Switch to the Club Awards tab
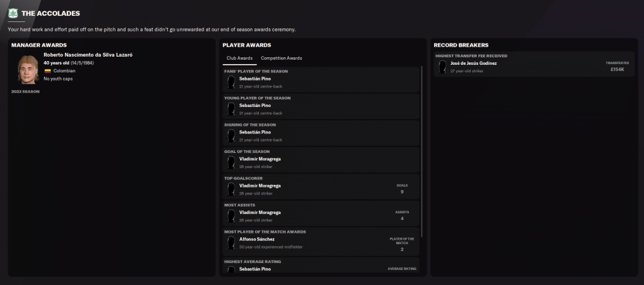 coord(239,58)
